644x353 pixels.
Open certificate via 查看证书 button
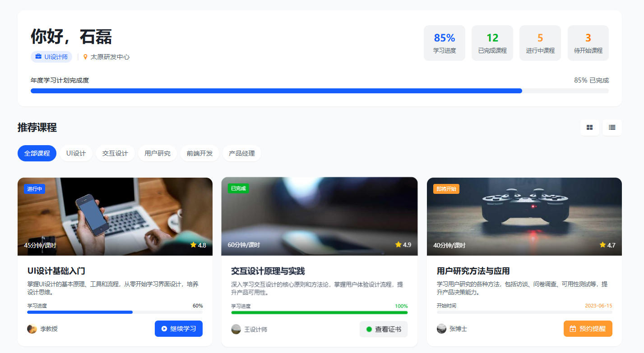click(x=384, y=329)
